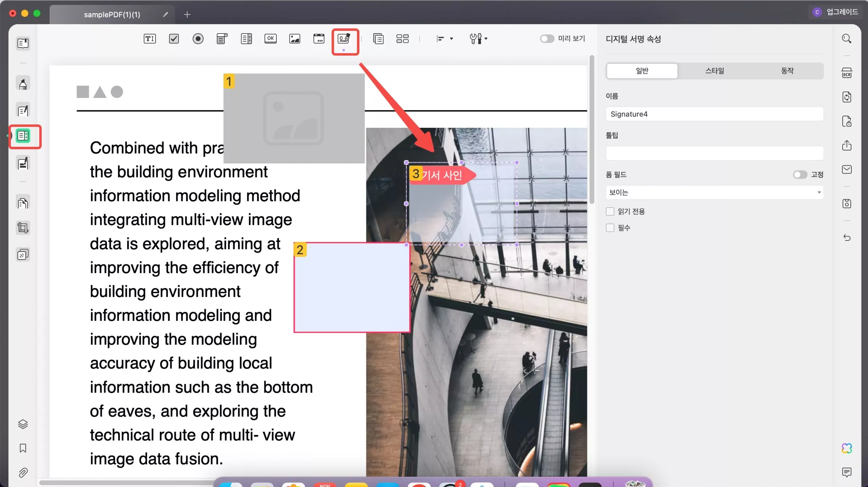
Task: Select the Radio Button form tool
Action: (x=198, y=39)
